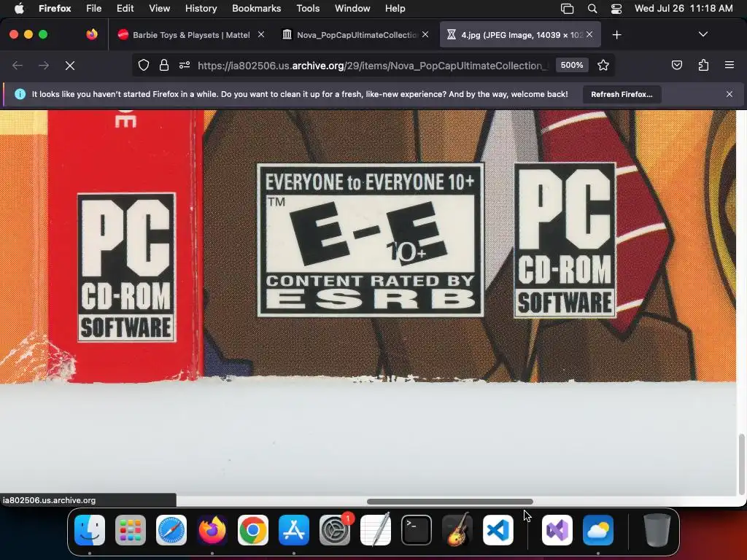Open System Settings from the Dock

[x=334, y=530]
